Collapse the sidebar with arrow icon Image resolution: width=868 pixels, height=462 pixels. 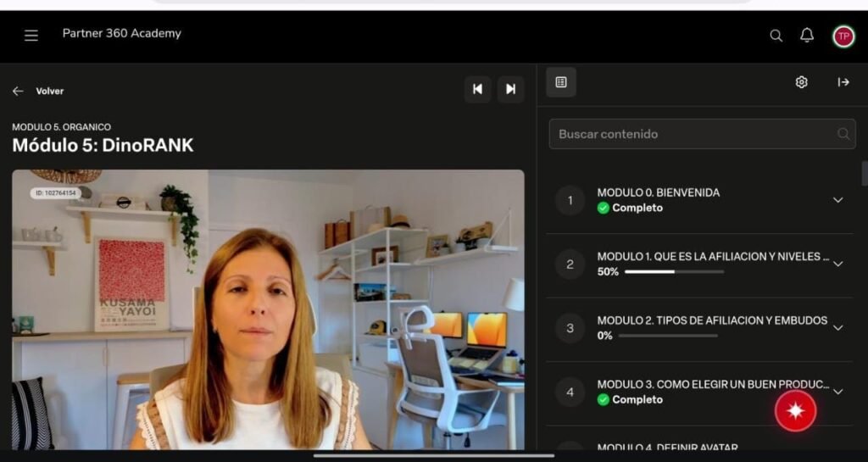click(843, 82)
